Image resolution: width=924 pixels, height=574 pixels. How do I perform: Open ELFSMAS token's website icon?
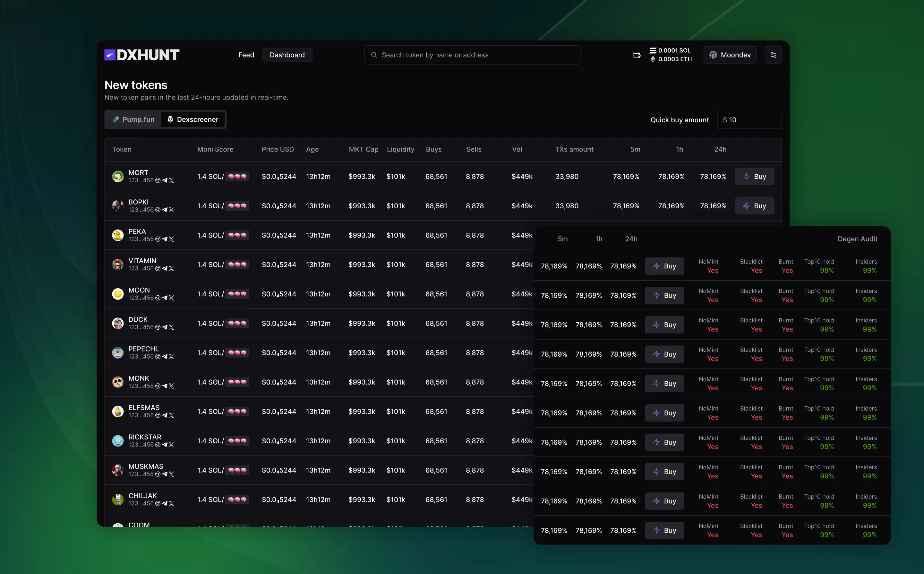pos(158,415)
